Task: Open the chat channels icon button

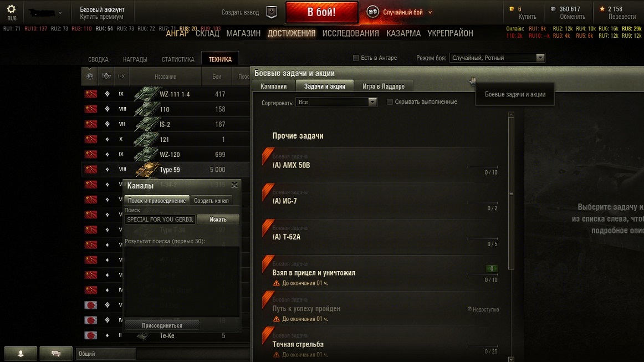Action: coord(56,353)
